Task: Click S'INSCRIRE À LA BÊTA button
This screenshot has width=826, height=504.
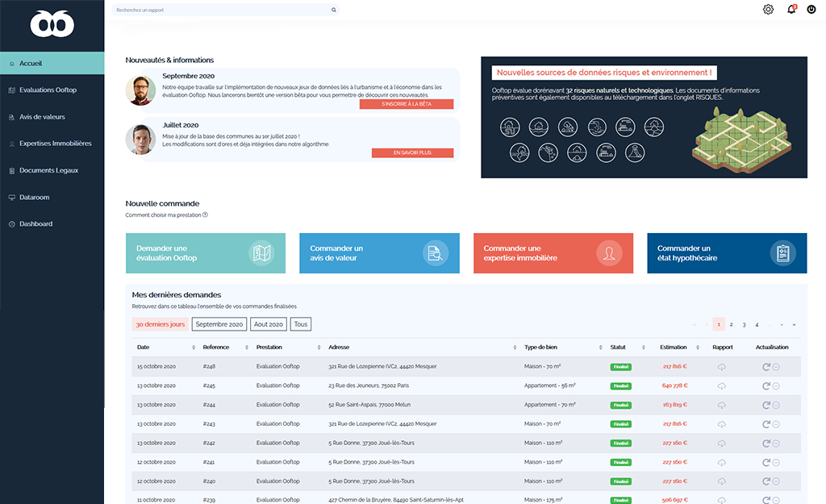Action: (x=407, y=104)
